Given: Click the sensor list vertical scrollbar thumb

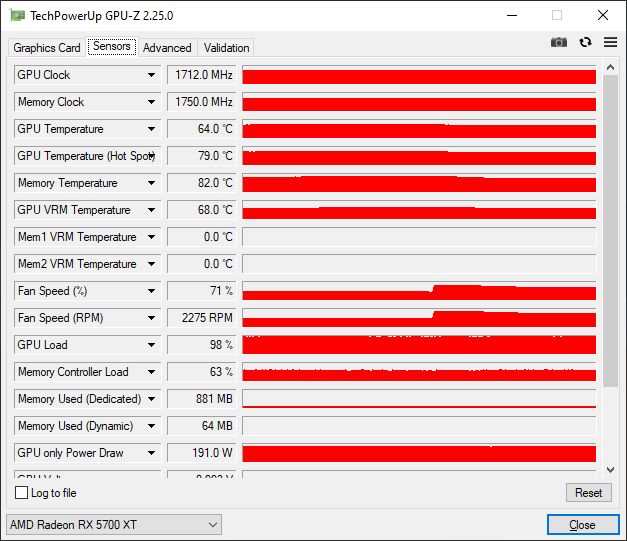Looking at the screenshot, I should click(x=610, y=231).
